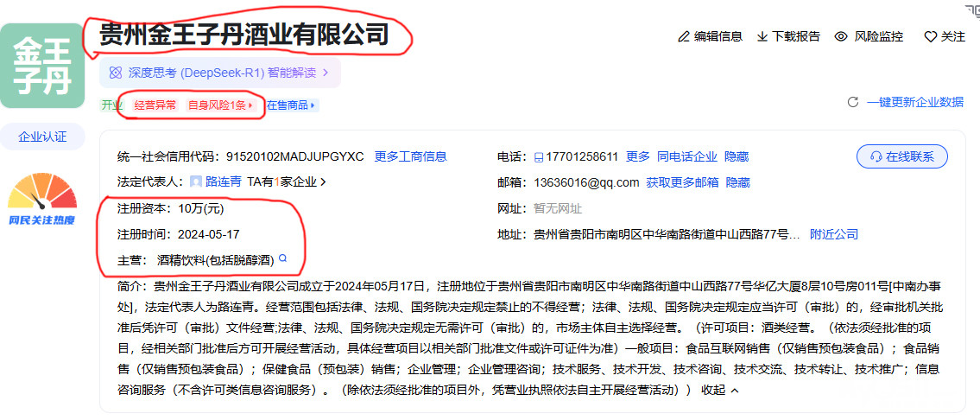Click the download icon for 下载报告
The image size is (980, 420).
(762, 36)
